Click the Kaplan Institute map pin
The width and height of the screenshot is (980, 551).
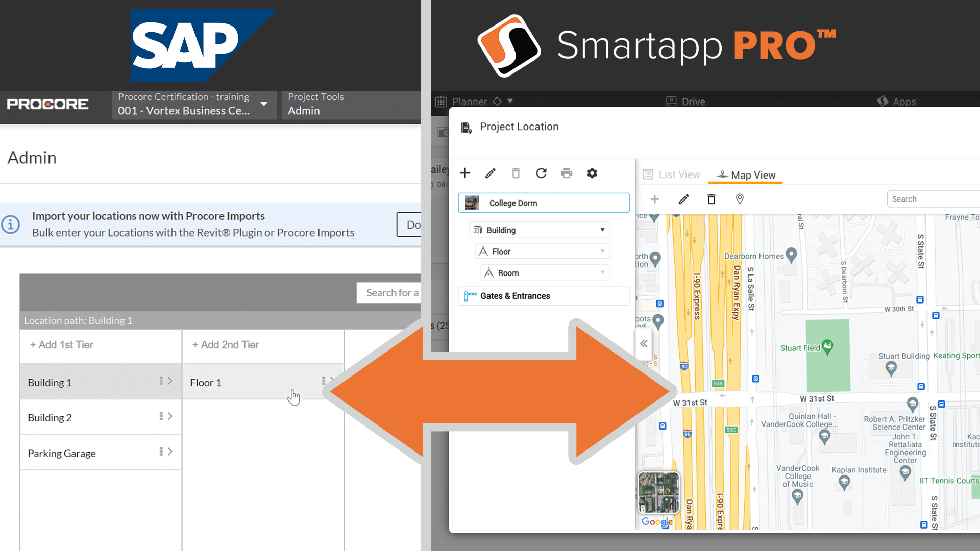[844, 482]
